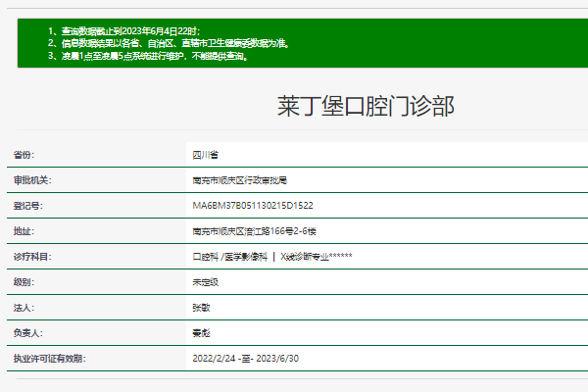The image size is (588, 392).
Task: Select the 口腔科 /医学影像科 X线诊断专业 value
Action: 272,257
